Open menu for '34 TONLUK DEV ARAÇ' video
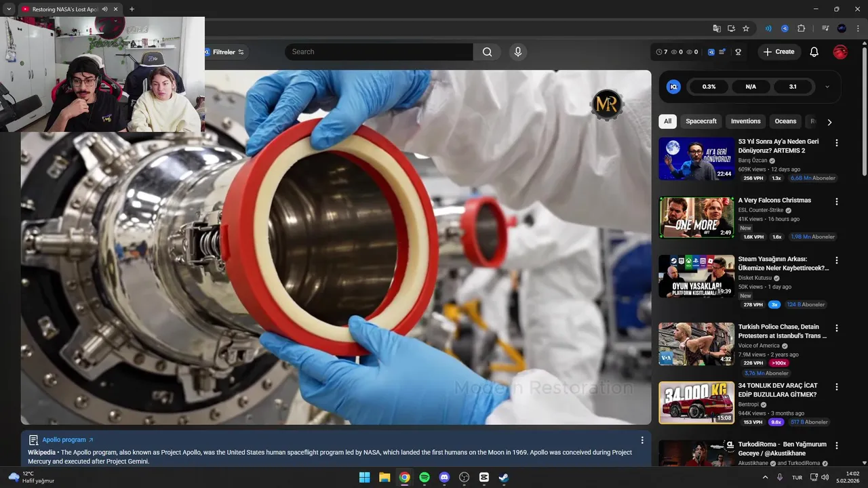The width and height of the screenshot is (868, 488). coord(836,386)
